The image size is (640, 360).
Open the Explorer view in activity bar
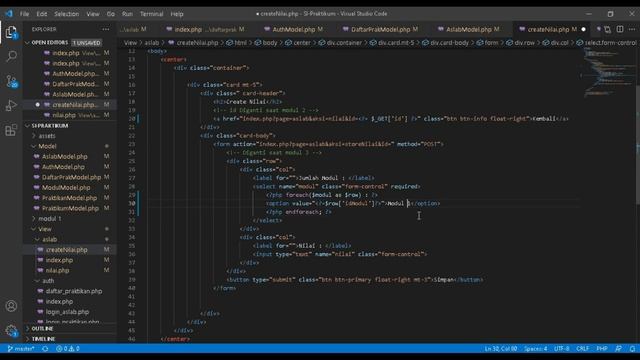pos(11,31)
